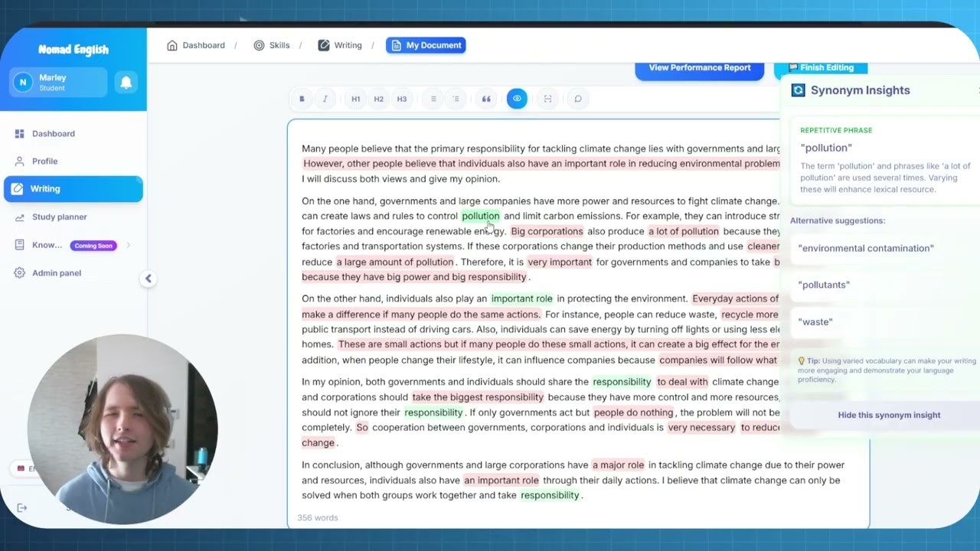The height and width of the screenshot is (551, 980).
Task: Expand the Know... item chevron
Action: (x=129, y=245)
